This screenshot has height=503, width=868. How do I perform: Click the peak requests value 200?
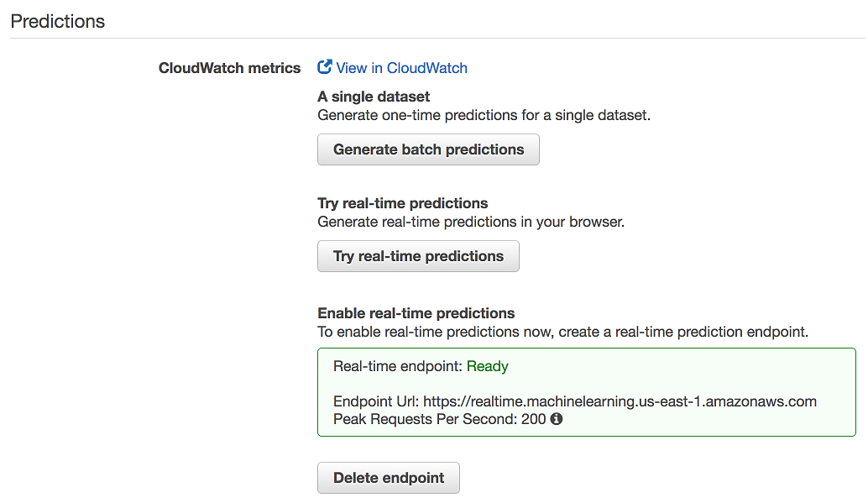click(x=533, y=418)
